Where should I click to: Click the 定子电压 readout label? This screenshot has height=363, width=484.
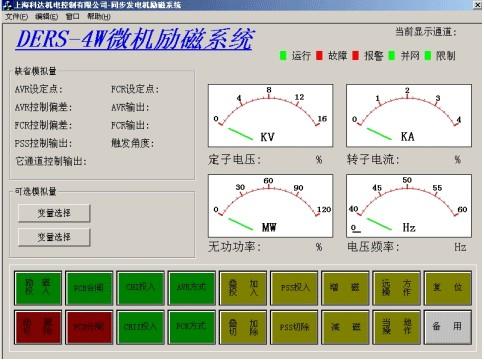click(x=235, y=159)
